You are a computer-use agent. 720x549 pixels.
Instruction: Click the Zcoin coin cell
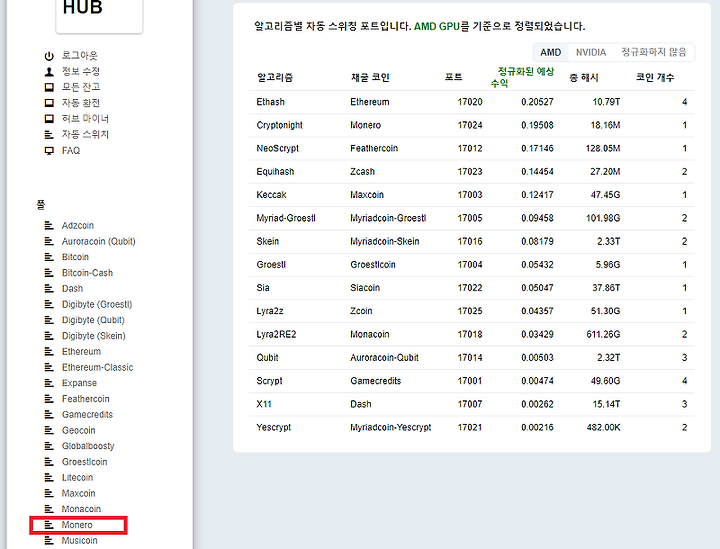(x=361, y=311)
